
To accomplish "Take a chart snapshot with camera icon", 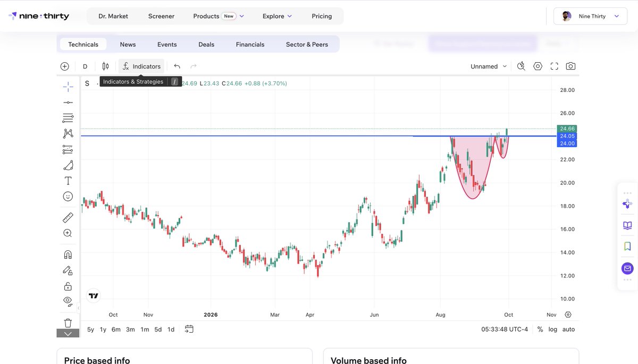I will pos(570,66).
